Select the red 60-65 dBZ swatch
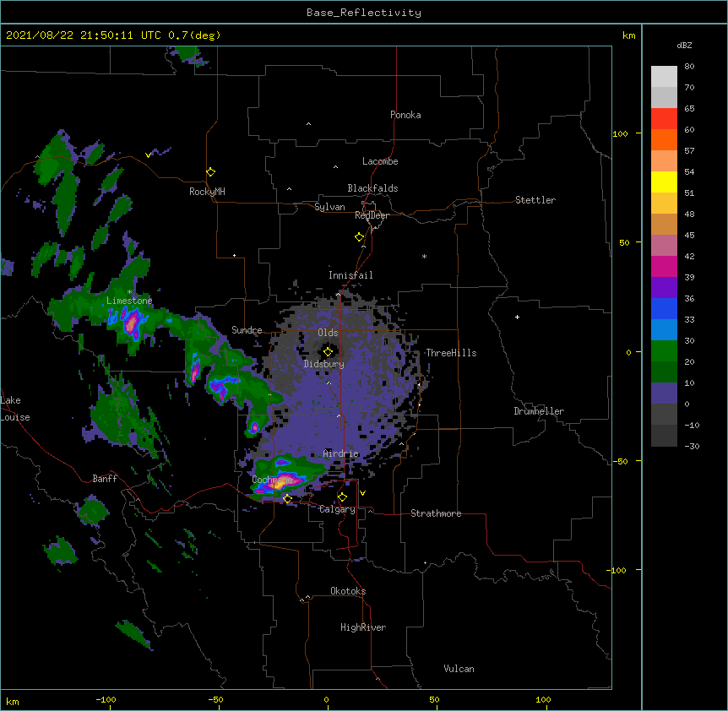The image size is (728, 711). tap(664, 119)
